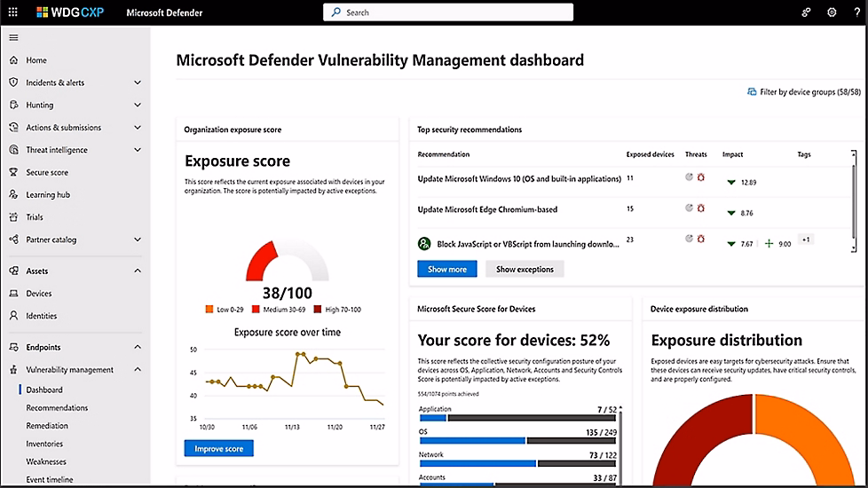Toggle the hamburger navigation menu
Image resolution: width=868 pixels, height=488 pixels.
(14, 37)
